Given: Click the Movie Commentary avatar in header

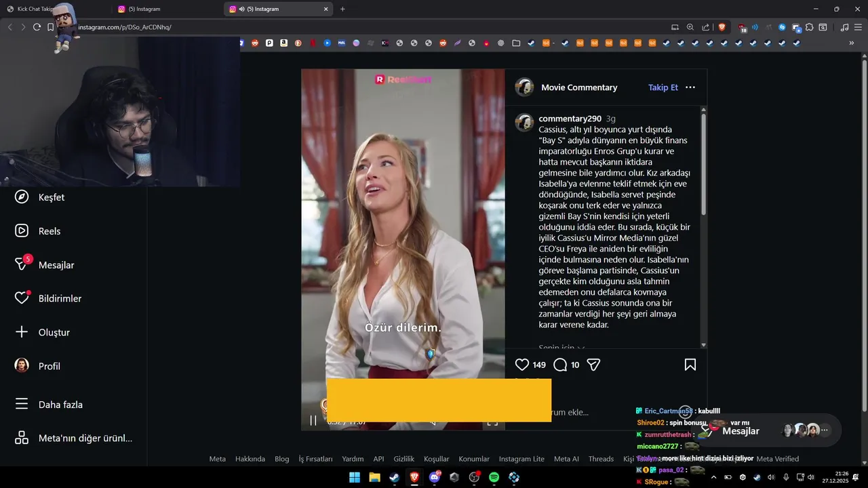Looking at the screenshot, I should [524, 87].
